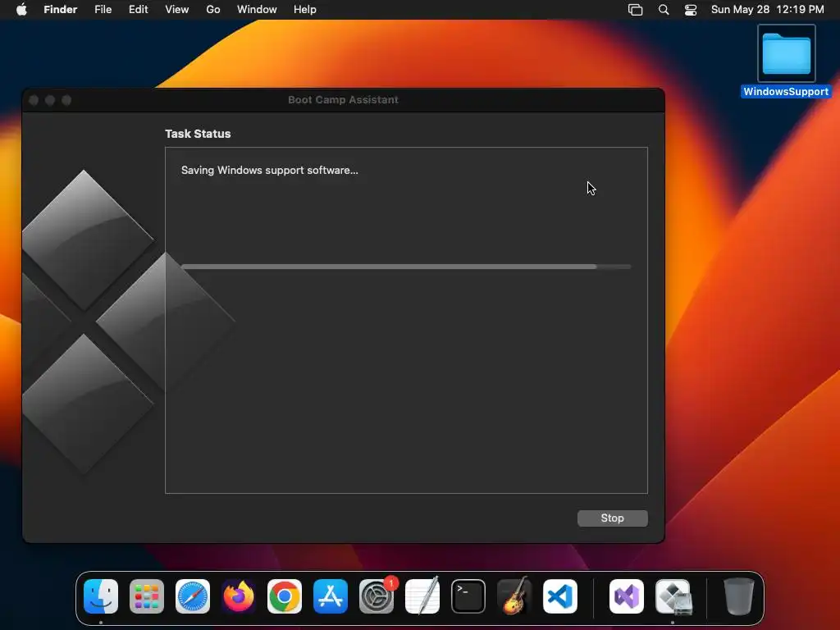Open the File menu
This screenshot has width=840, height=630.
tap(103, 10)
